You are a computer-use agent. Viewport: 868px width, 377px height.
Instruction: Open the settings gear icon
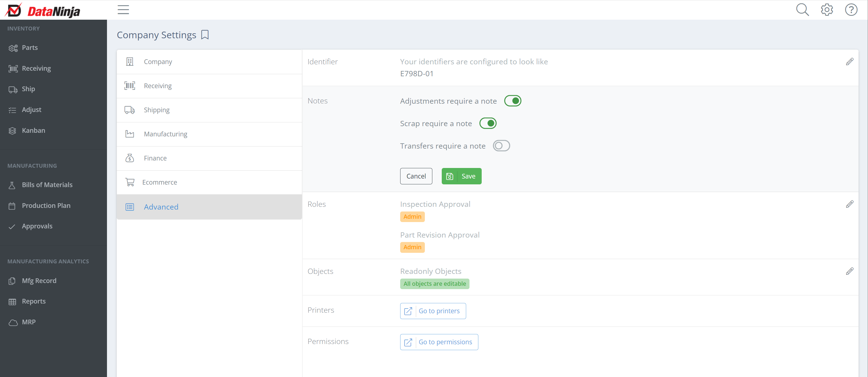pos(826,10)
